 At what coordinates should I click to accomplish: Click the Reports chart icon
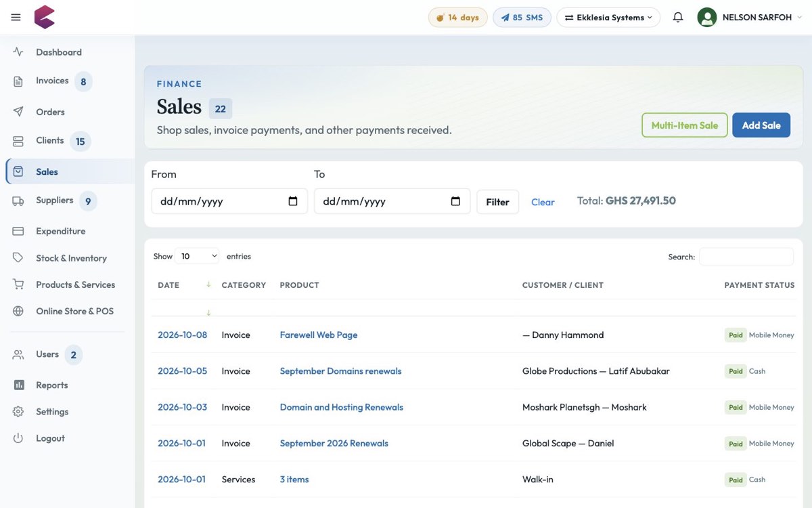pos(18,385)
